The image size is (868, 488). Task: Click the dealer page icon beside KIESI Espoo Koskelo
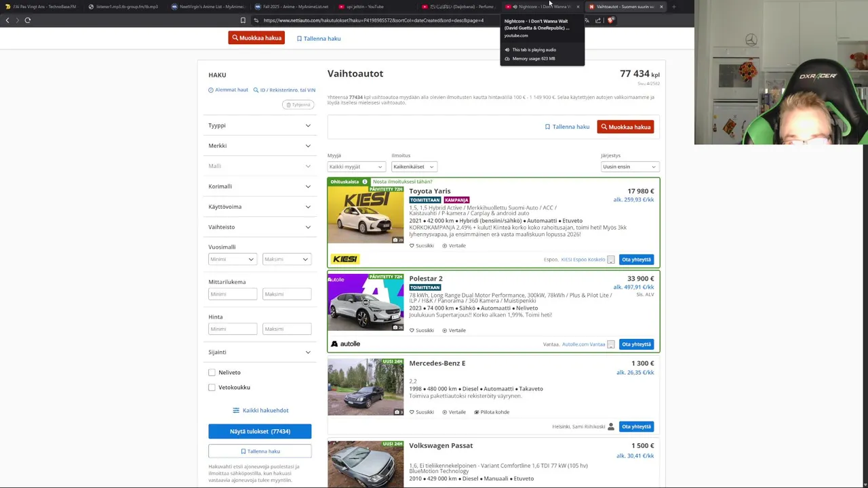click(611, 260)
